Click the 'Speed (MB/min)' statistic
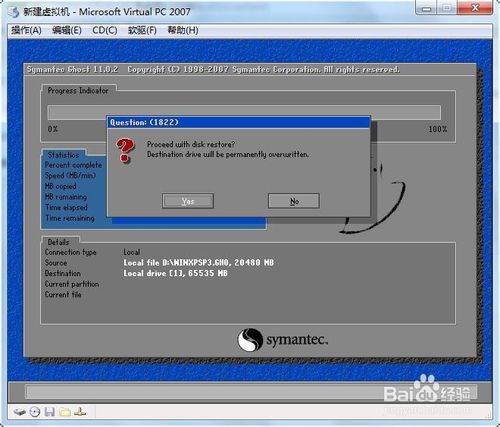 [x=70, y=176]
